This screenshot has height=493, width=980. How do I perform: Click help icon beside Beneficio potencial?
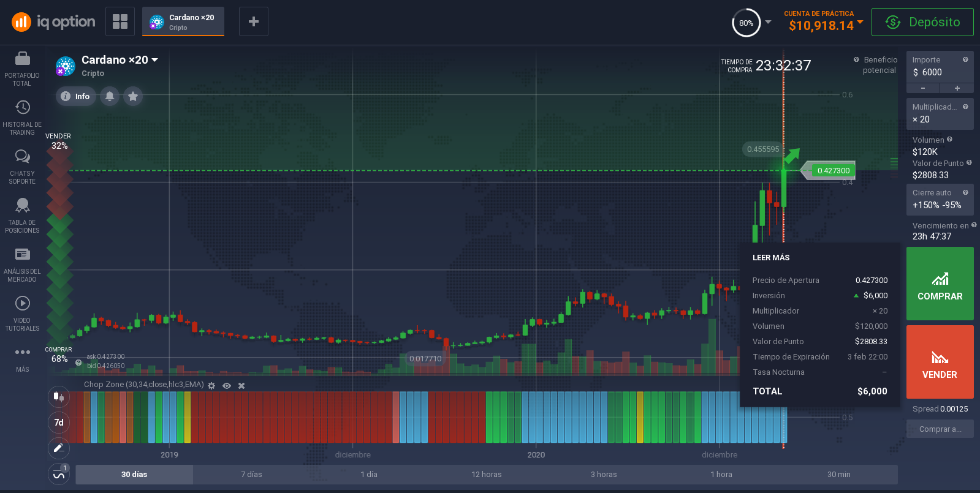856,59
